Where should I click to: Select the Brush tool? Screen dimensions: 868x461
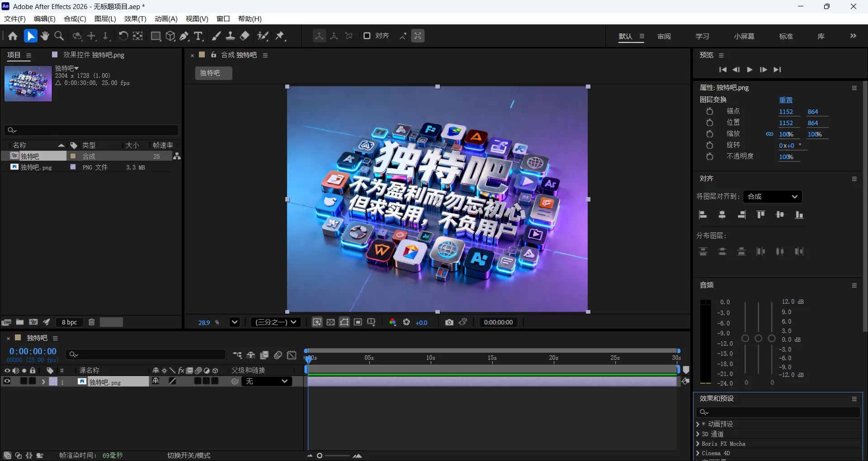(x=216, y=36)
